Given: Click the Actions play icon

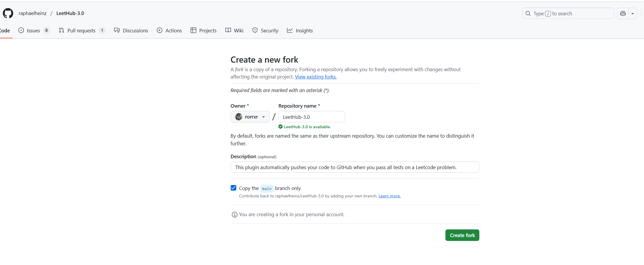Looking at the screenshot, I should point(160,30).
